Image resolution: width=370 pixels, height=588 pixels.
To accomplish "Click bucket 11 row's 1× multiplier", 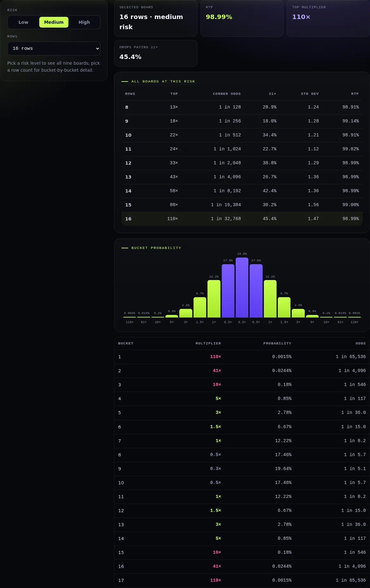I will pos(218,497).
